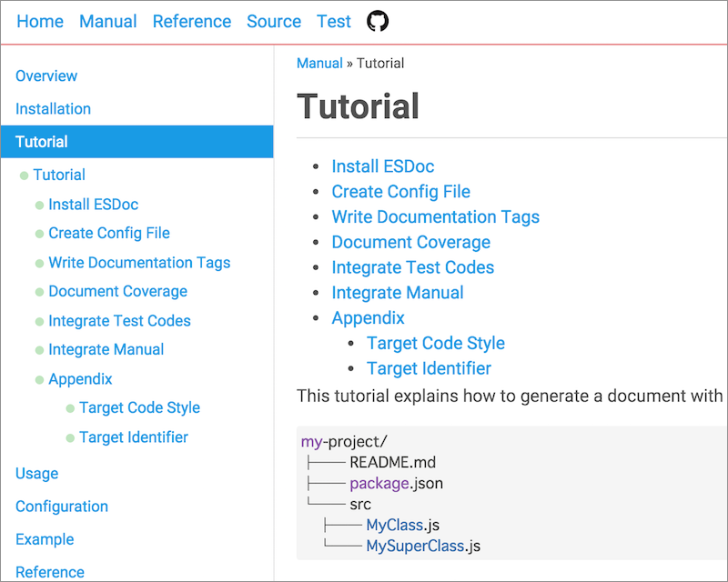Open Installation from the sidebar

pyautogui.click(x=53, y=109)
